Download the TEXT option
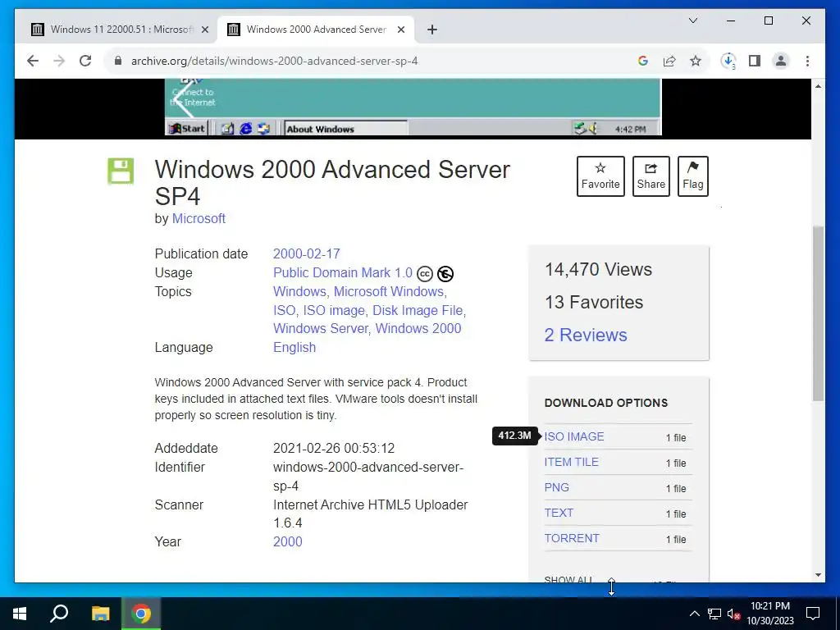This screenshot has height=630, width=840. (x=559, y=513)
